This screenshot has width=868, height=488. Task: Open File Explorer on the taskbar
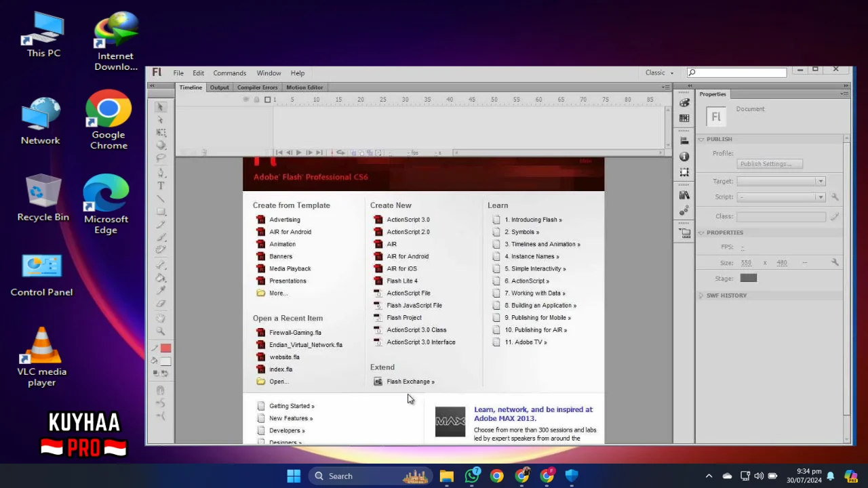pyautogui.click(x=446, y=476)
